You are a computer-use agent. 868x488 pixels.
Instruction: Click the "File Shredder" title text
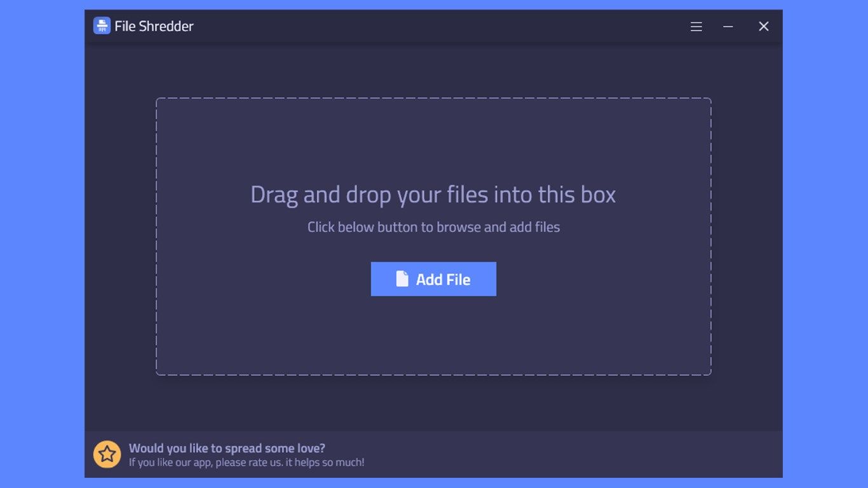[154, 26]
